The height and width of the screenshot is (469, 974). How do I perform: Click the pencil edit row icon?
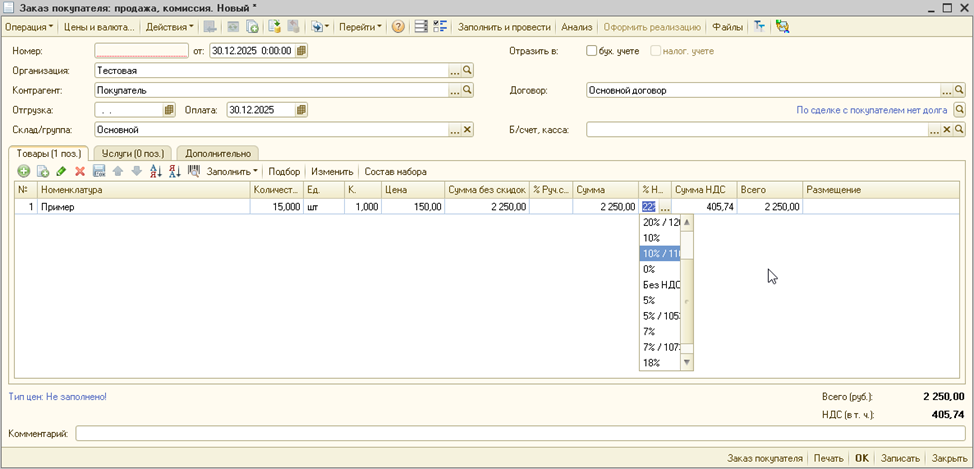tap(61, 172)
